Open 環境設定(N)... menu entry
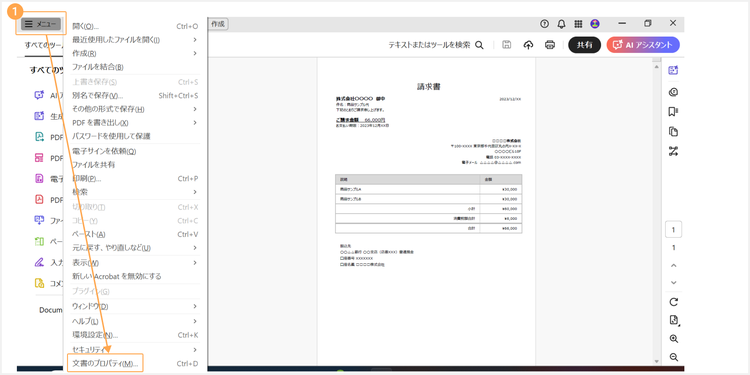 click(135, 335)
